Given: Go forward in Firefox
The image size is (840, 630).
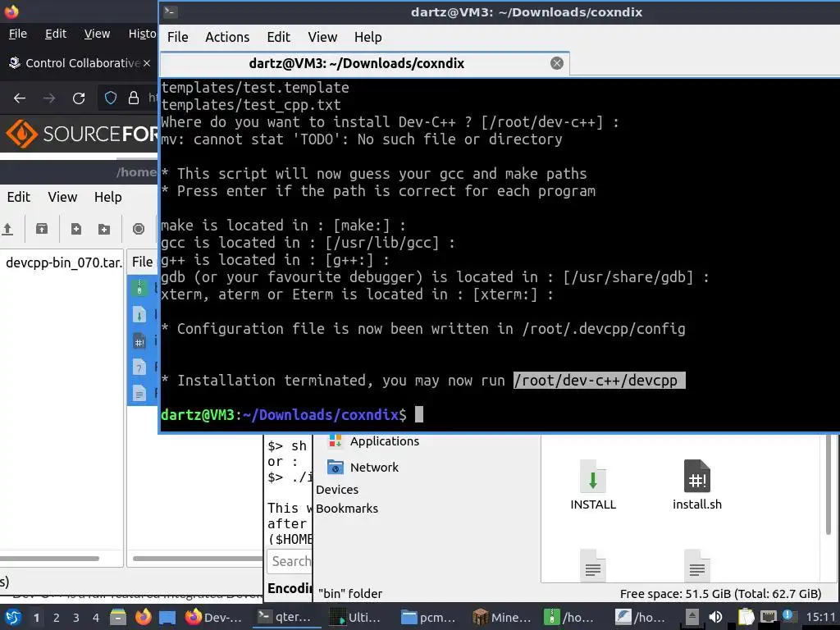Looking at the screenshot, I should [x=49, y=98].
